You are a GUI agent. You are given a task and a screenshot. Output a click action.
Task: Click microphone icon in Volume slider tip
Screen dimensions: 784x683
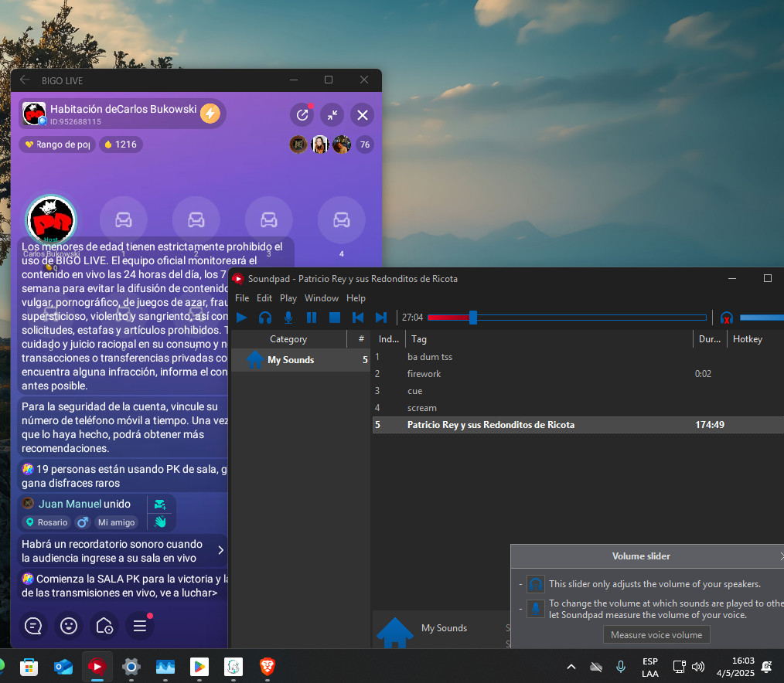click(x=536, y=609)
